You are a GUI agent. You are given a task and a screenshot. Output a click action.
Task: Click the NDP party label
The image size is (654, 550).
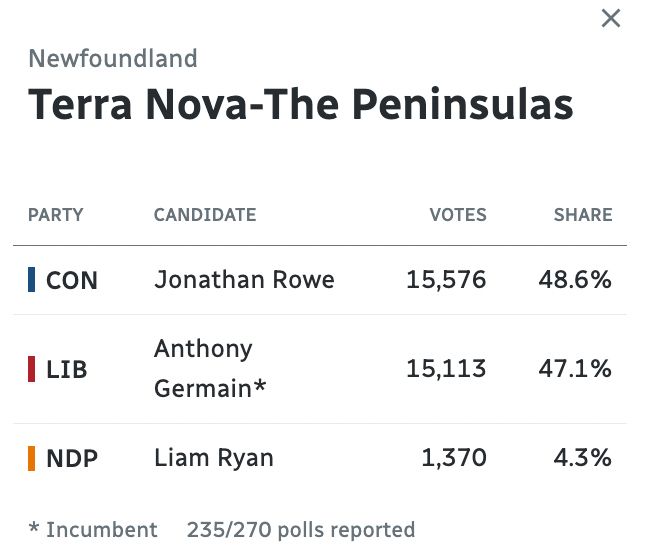pyautogui.click(x=72, y=459)
